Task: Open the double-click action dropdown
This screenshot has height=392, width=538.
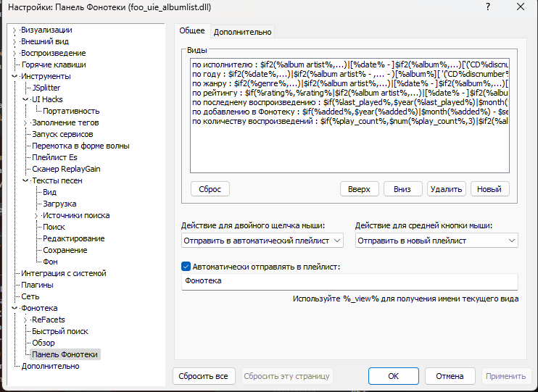Action: (262, 241)
